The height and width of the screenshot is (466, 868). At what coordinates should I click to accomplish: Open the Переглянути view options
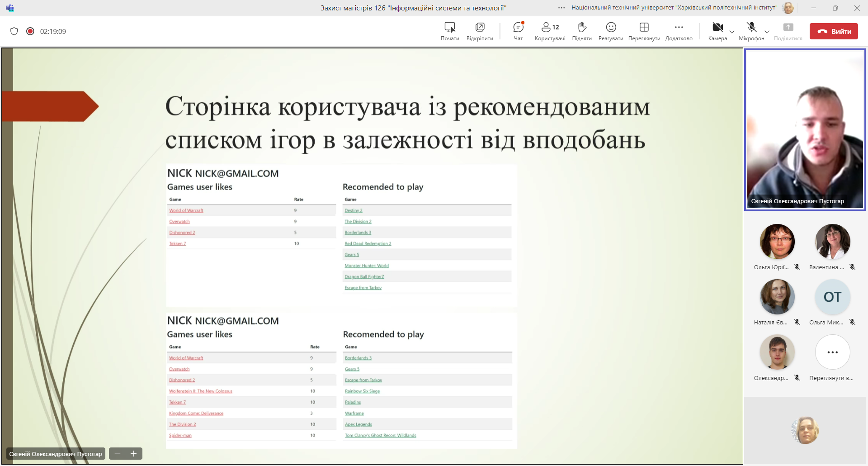(644, 31)
